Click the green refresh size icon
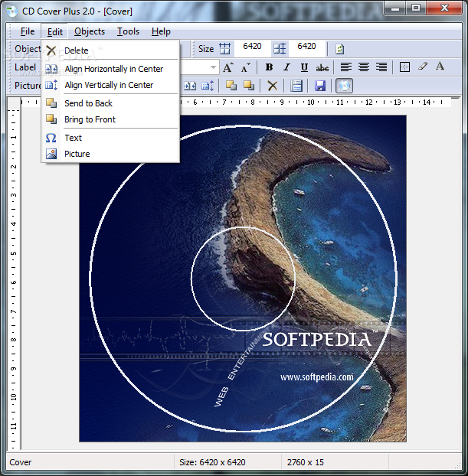This screenshot has height=476, width=468. pyautogui.click(x=339, y=49)
